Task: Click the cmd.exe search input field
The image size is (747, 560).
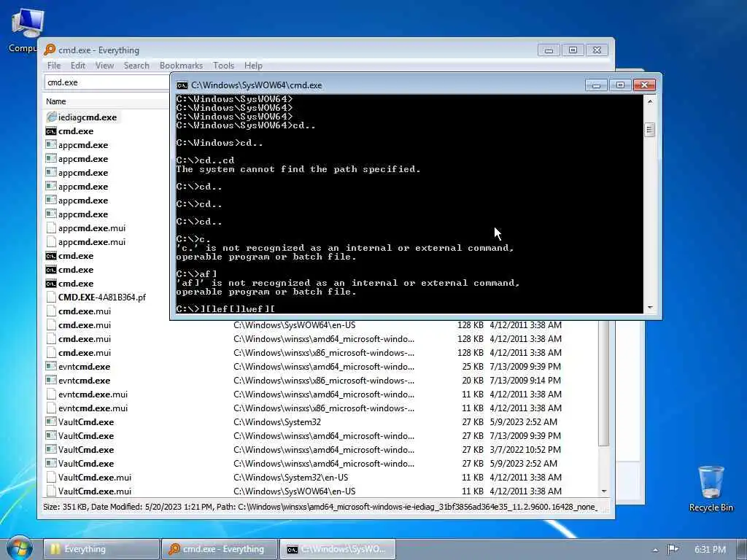Action: coord(107,82)
